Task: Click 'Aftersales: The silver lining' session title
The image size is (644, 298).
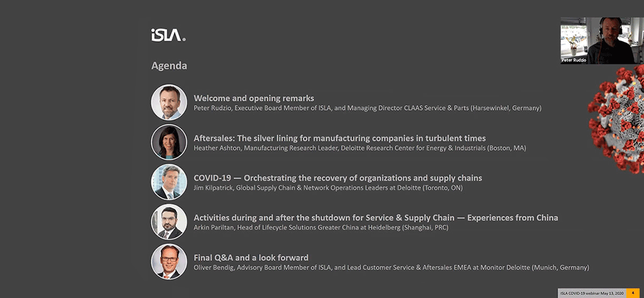Action: coord(340,138)
